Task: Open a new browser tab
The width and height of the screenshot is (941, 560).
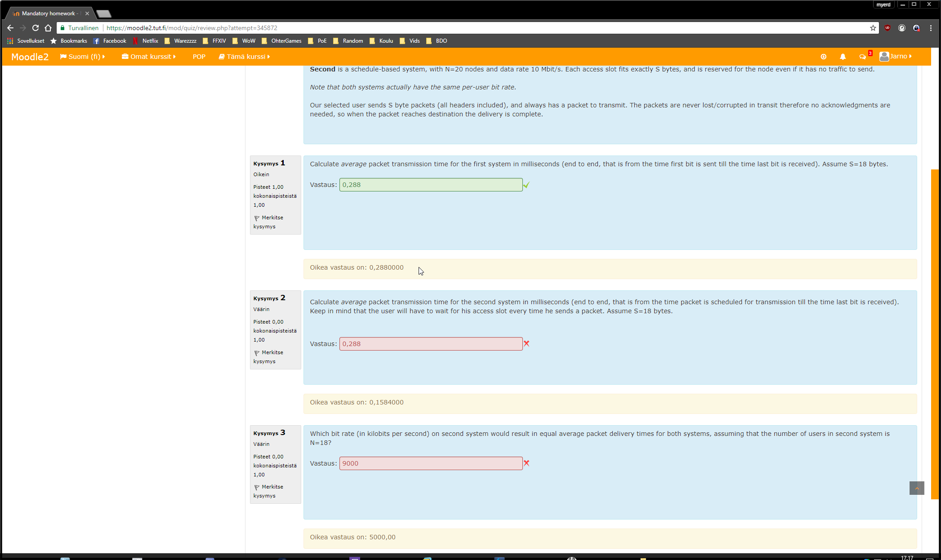Action: (103, 13)
